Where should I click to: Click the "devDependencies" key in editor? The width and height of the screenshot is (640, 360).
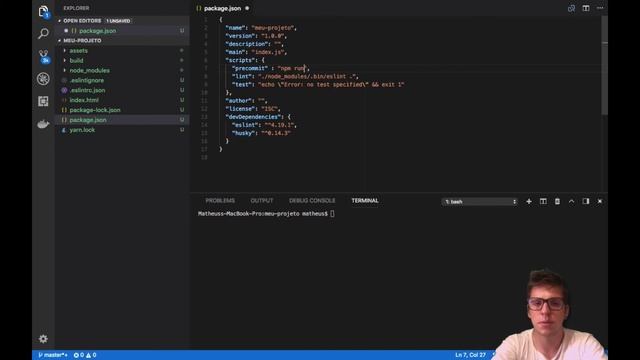coord(253,117)
